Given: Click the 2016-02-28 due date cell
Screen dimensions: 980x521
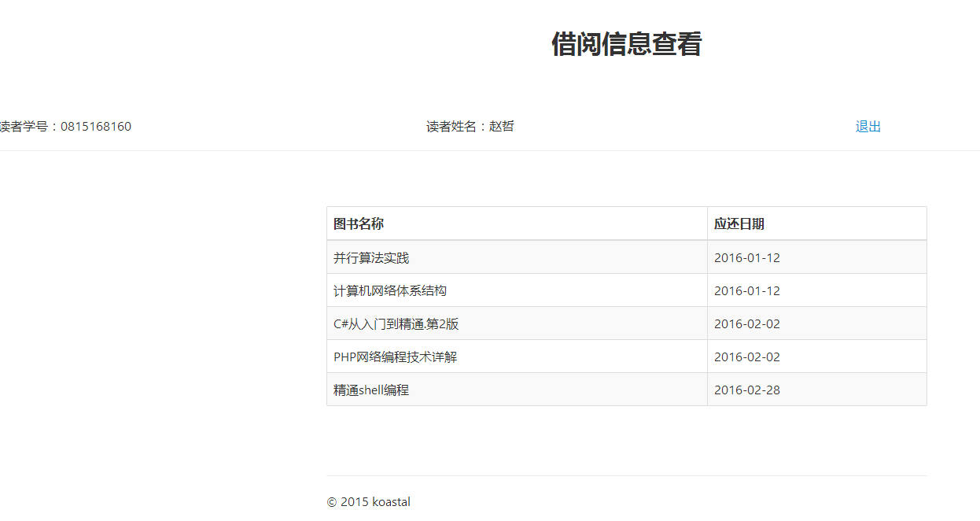Looking at the screenshot, I should (746, 390).
